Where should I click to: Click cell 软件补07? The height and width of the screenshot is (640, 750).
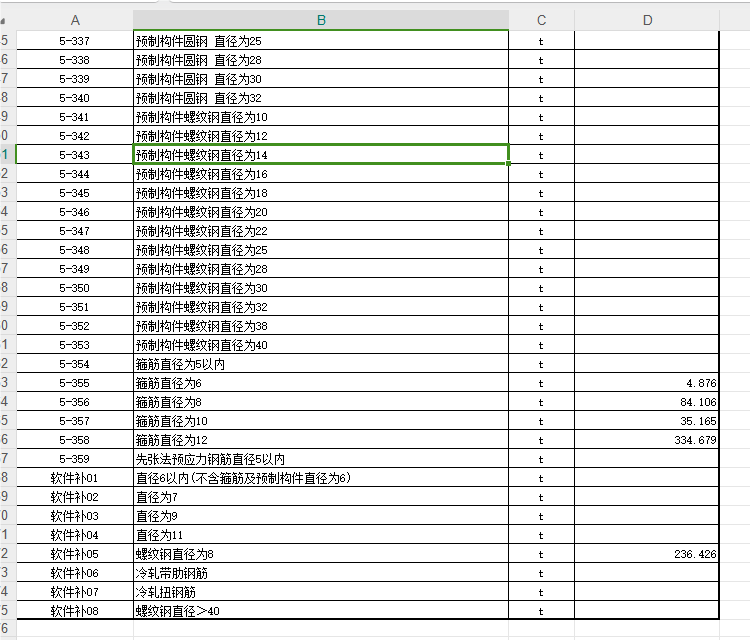pyautogui.click(x=75, y=592)
